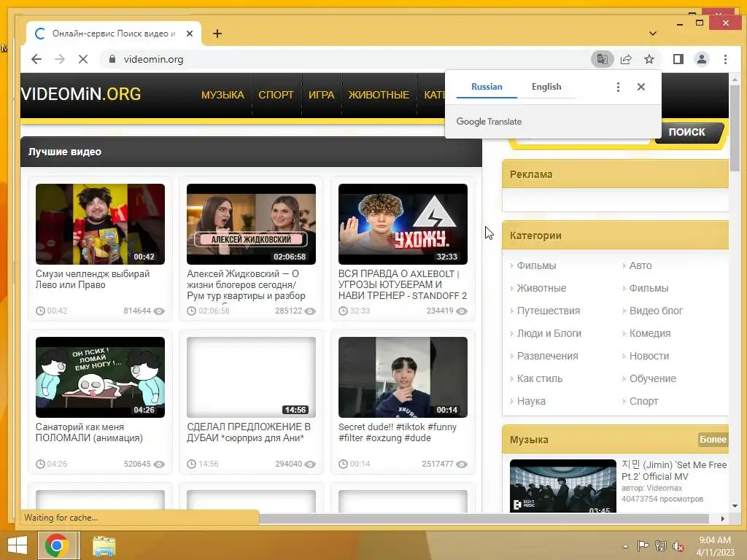Open Обучение category link
Viewport: 747px width, 560px height.
point(653,378)
